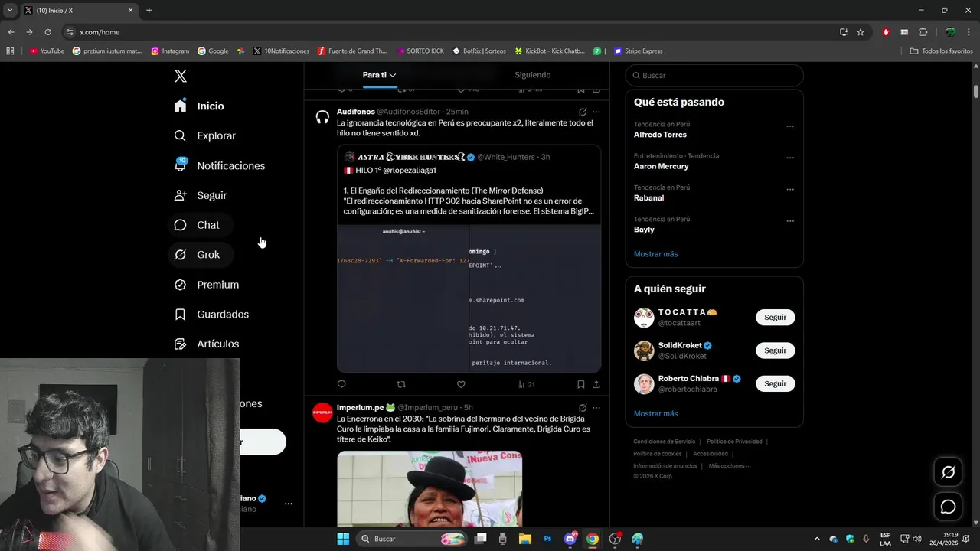Open Audifonos profile avatar
Image resolution: width=980 pixels, height=551 pixels.
coord(322,117)
